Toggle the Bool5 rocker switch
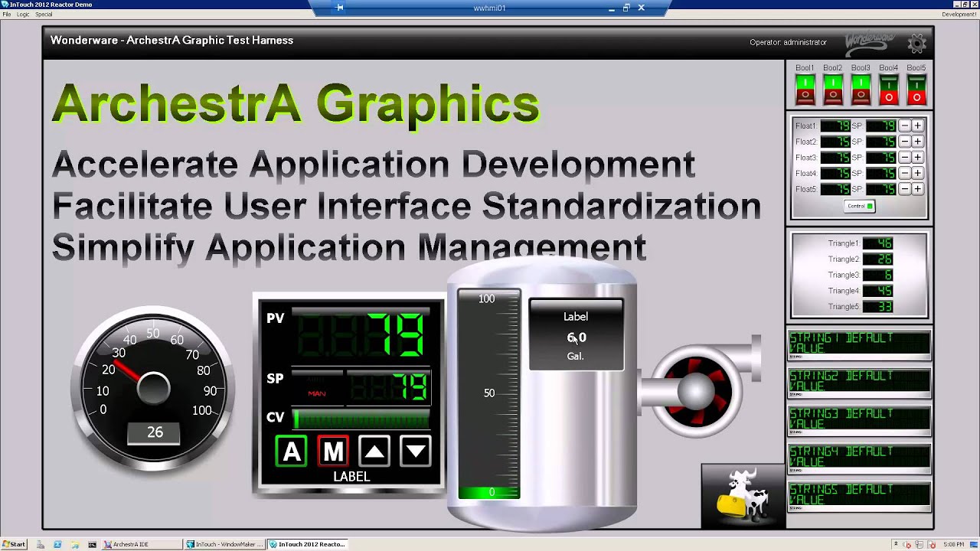980x551 pixels. (x=916, y=90)
